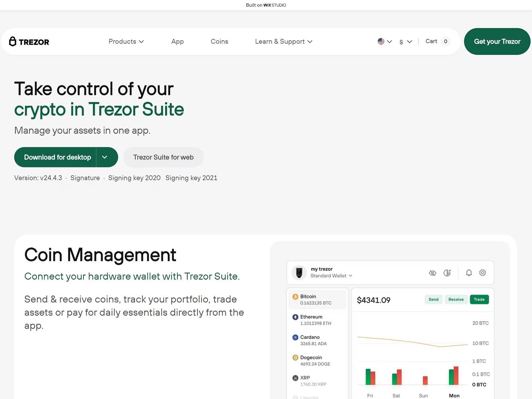Open the Signing key 2021 link
Image resolution: width=532 pixels, height=399 pixels.
point(192,178)
